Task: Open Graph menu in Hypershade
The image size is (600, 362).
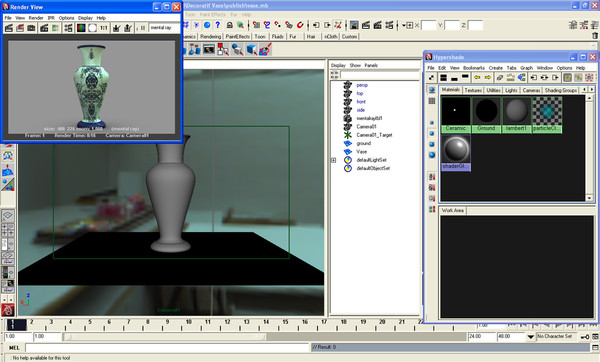Action: [527, 68]
